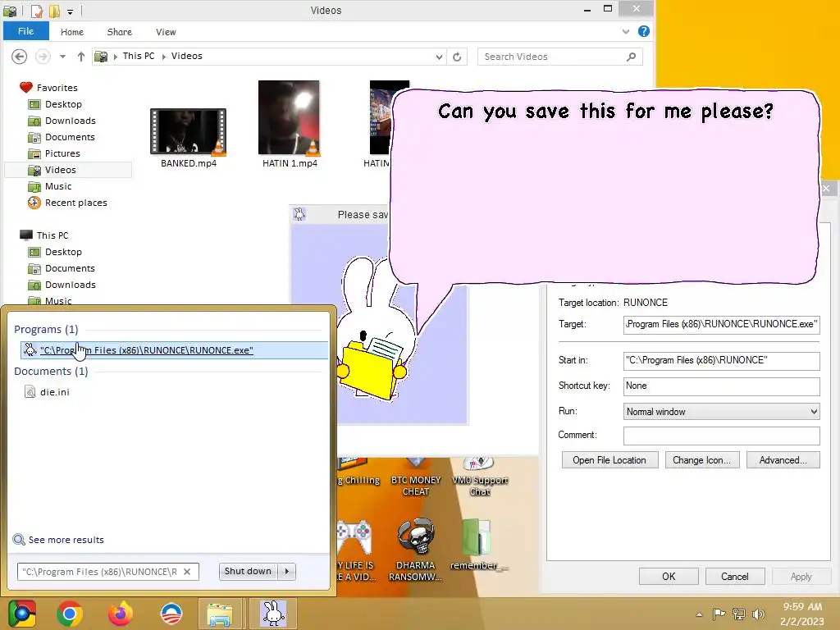840x630 pixels.
Task: Open the Obama logo taskbar app
Action: point(171,614)
